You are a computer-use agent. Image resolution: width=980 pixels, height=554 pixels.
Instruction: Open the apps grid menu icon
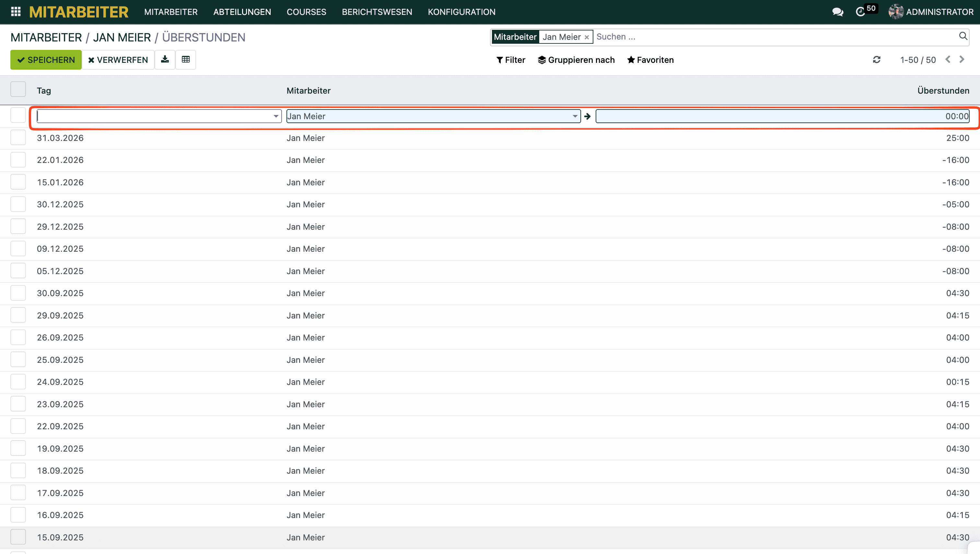(x=16, y=12)
